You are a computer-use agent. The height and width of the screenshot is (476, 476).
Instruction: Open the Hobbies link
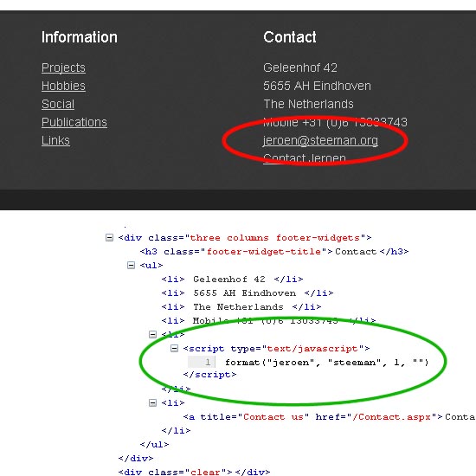click(x=63, y=86)
